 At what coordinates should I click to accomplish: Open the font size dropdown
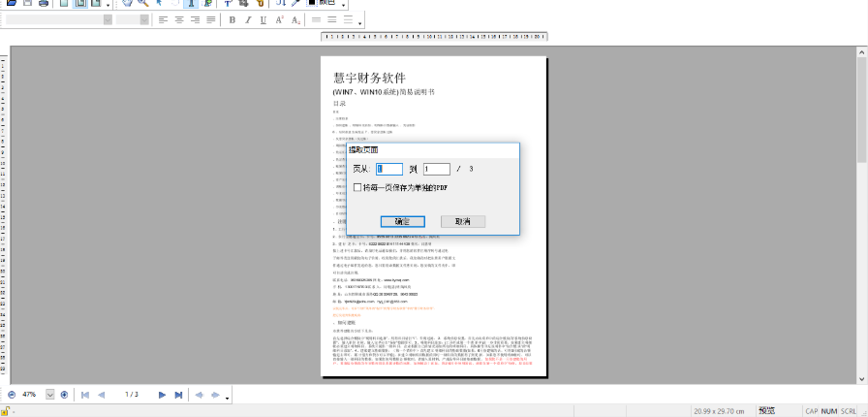pos(144,19)
